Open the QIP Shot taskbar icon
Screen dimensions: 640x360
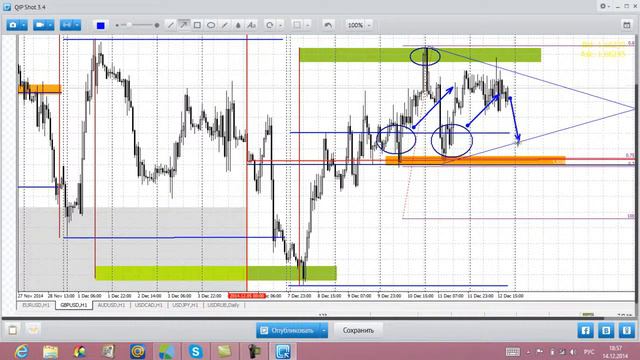tap(283, 351)
